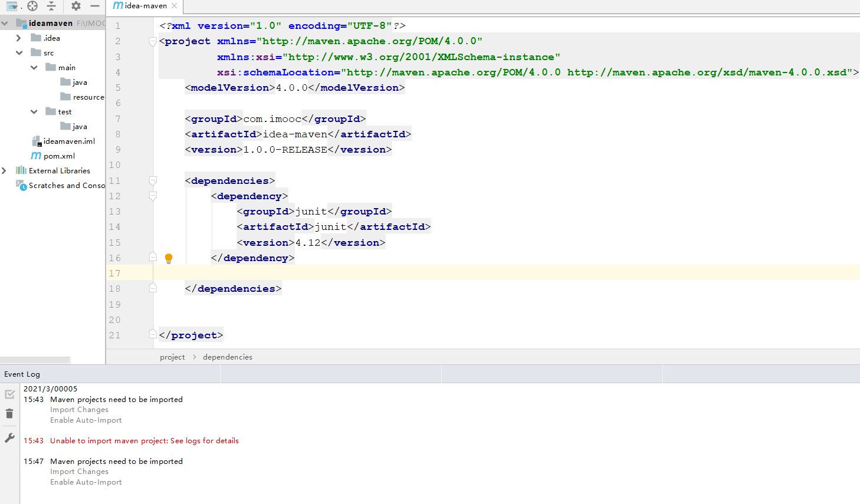Click the modelVersion 4.0.0 line
Viewport: 860px width, 504px height.
tap(295, 88)
